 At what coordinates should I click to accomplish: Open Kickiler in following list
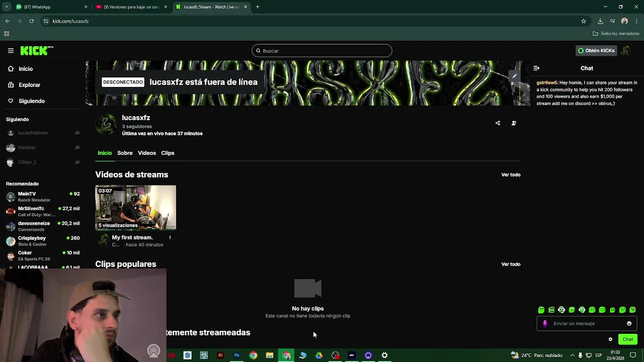click(42, 148)
